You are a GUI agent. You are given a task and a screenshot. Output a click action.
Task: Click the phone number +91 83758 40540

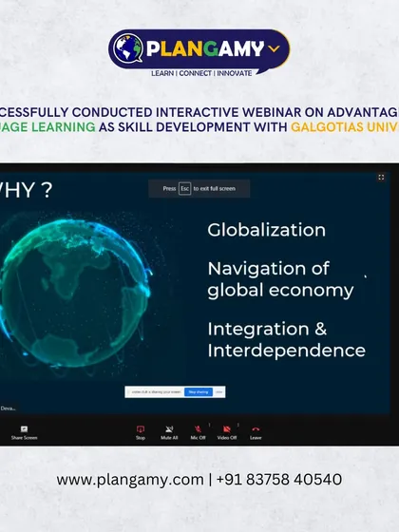coord(279,480)
